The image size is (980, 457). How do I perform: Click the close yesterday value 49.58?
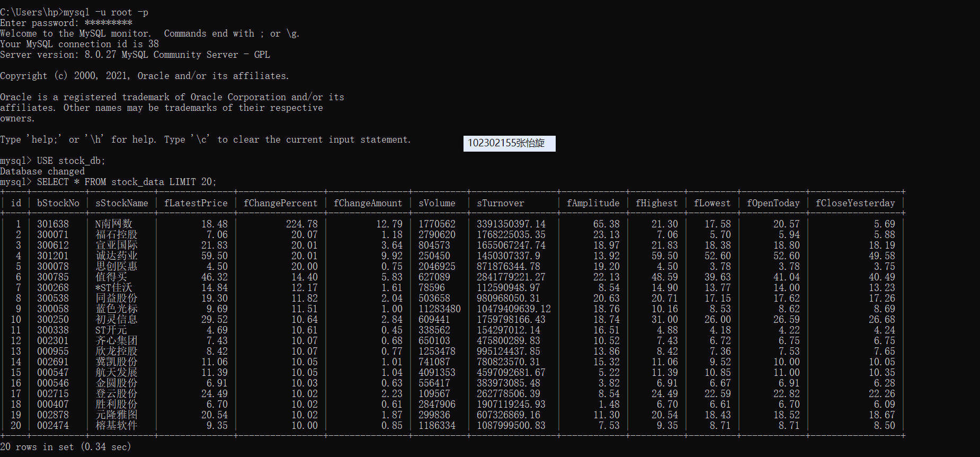(882, 256)
